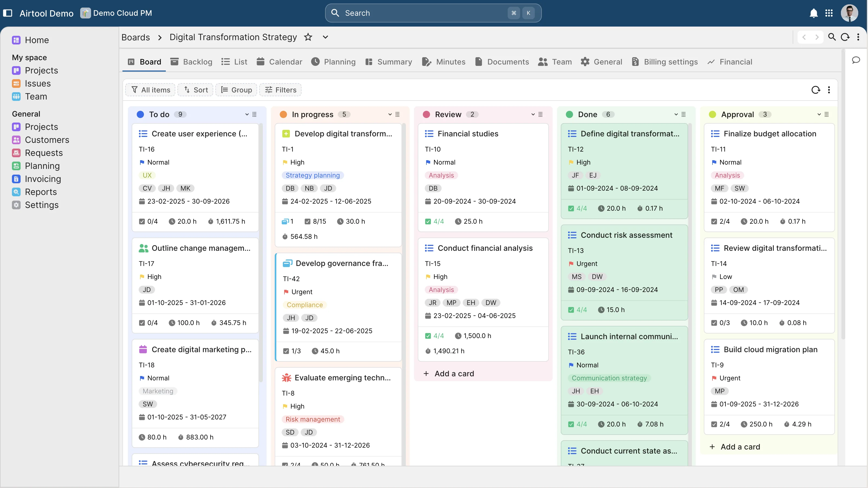Image resolution: width=868 pixels, height=488 pixels.
Task: Switch to the Calendar tab
Action: click(279, 62)
